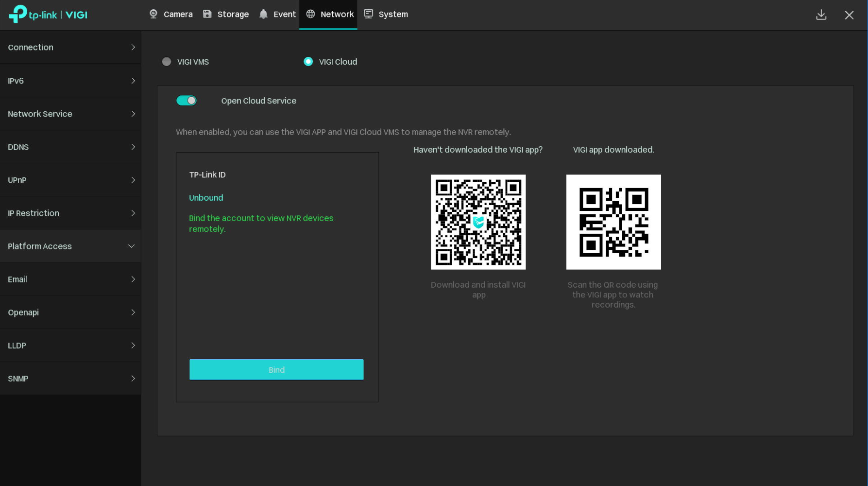Open the Connection sidebar item
The image size is (868, 486).
pyautogui.click(x=70, y=47)
